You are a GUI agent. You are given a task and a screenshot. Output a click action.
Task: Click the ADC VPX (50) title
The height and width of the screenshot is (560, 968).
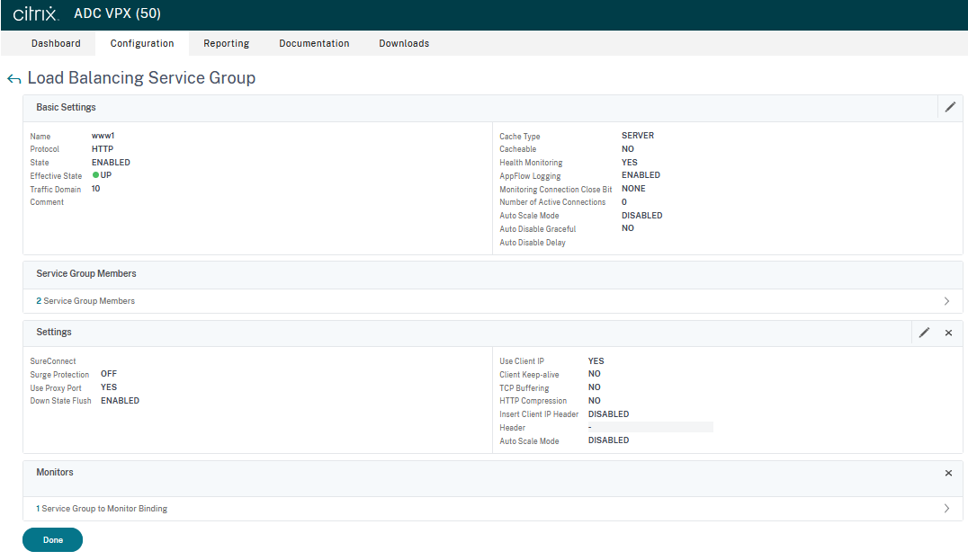pyautogui.click(x=117, y=14)
